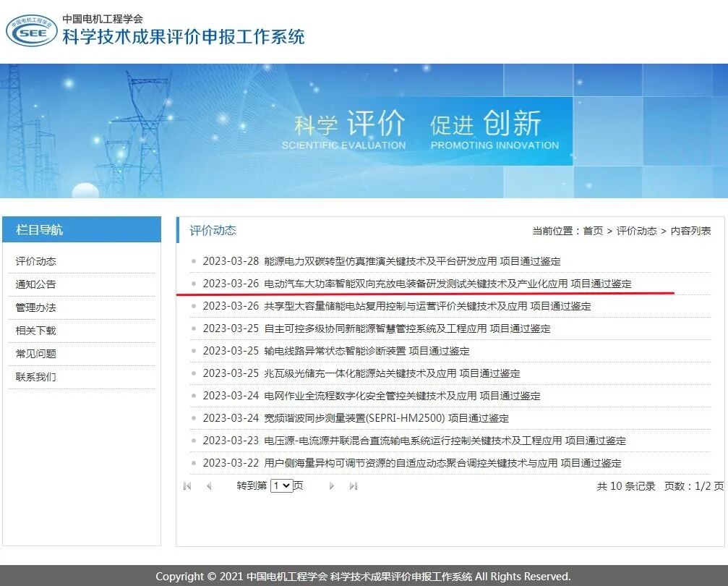
Task: Open 管理办法 from the sidebar
Action: pos(35,307)
